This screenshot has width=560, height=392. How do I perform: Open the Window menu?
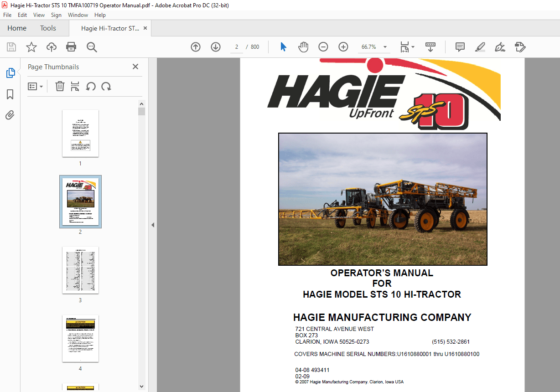coord(78,15)
